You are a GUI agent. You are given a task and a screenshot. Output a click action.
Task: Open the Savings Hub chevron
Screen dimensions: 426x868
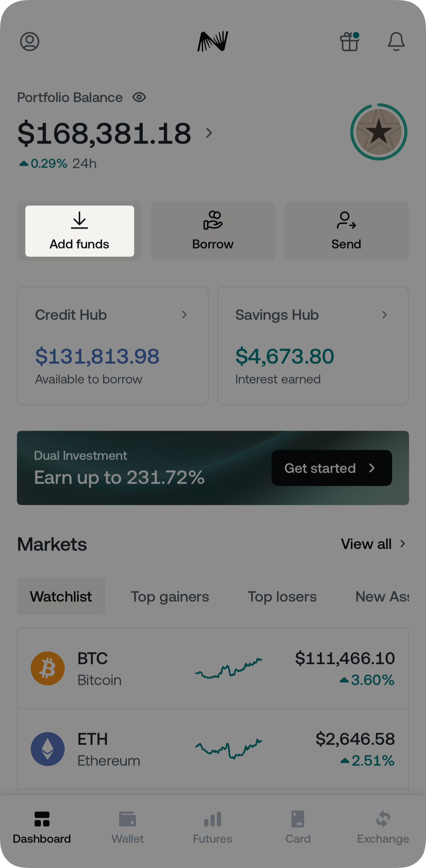tap(385, 315)
